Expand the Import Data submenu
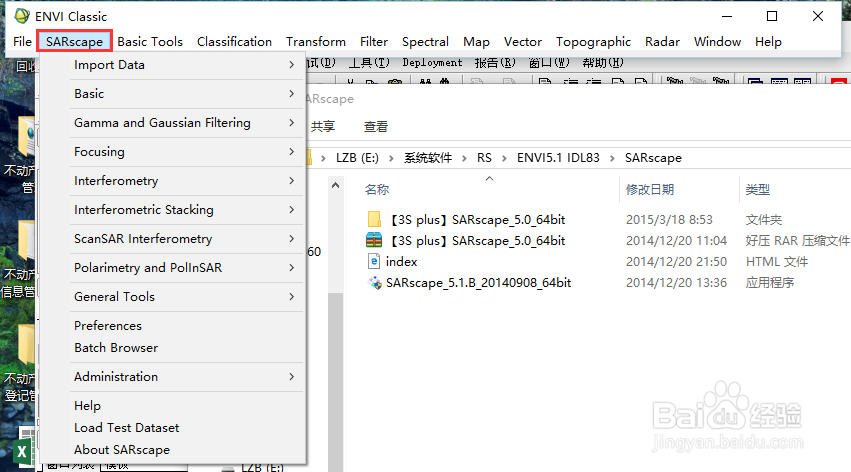The height and width of the screenshot is (472, 851). coord(186,65)
